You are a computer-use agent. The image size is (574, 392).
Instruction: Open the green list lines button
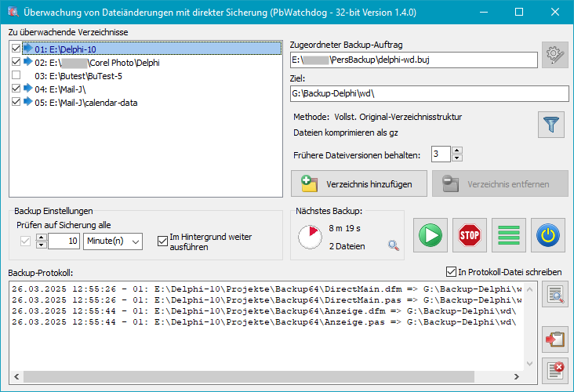(x=509, y=235)
